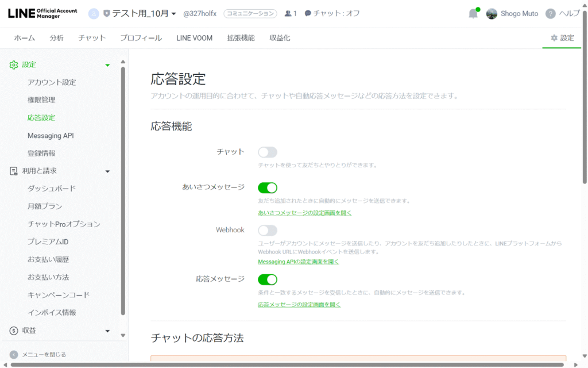Enable the Webhook toggle
Screen dimensions: 588x368
click(x=268, y=231)
